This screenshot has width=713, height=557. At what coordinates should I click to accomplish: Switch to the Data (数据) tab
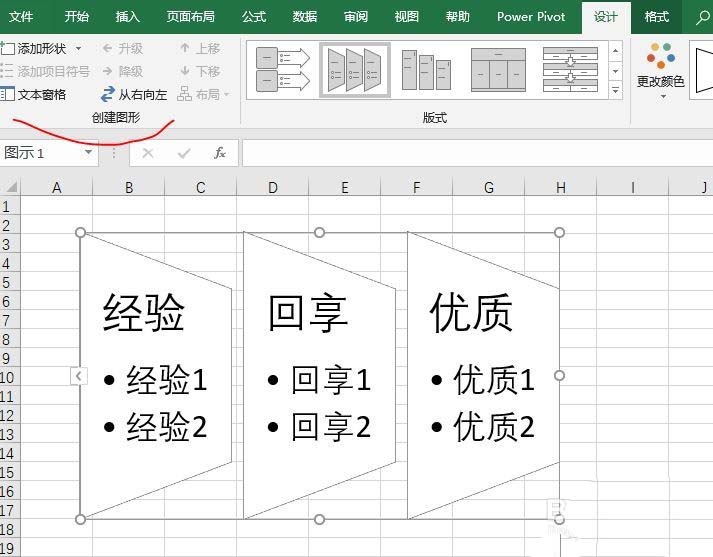point(305,17)
